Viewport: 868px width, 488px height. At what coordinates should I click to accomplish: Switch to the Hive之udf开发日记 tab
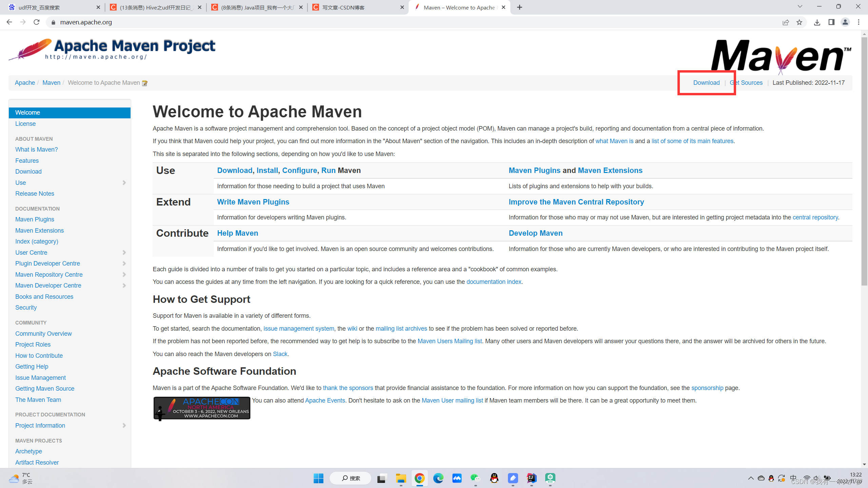coord(156,7)
